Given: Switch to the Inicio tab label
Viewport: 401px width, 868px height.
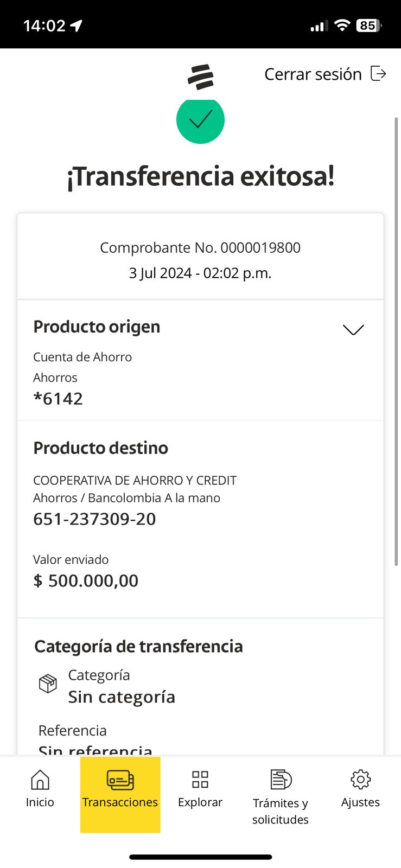Looking at the screenshot, I should (x=40, y=802).
